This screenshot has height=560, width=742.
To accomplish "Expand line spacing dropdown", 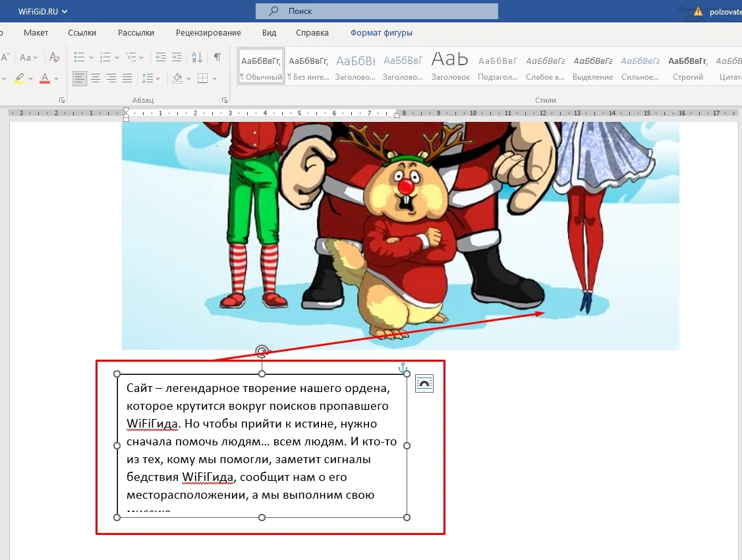I will [x=158, y=78].
